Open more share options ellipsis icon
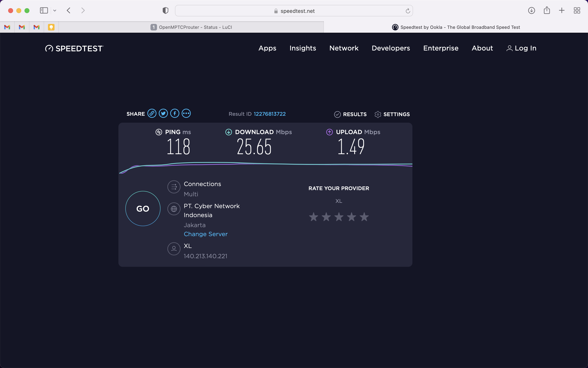The height and width of the screenshot is (368, 588). click(x=186, y=113)
